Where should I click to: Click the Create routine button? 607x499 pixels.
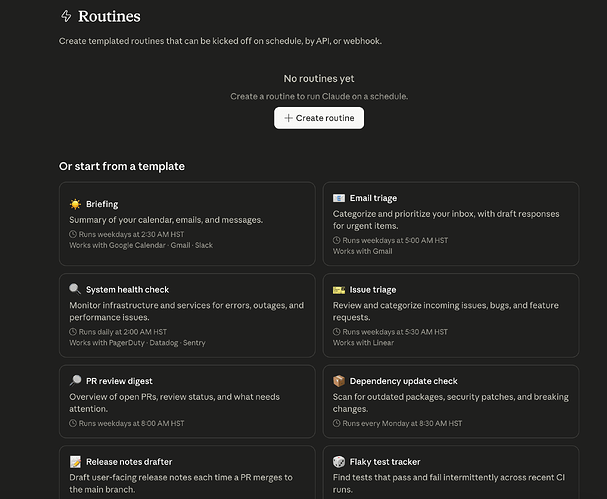[319, 118]
